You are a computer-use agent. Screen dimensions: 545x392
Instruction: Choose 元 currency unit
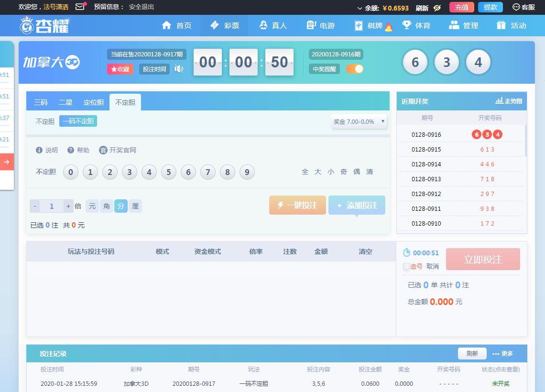[x=92, y=206]
